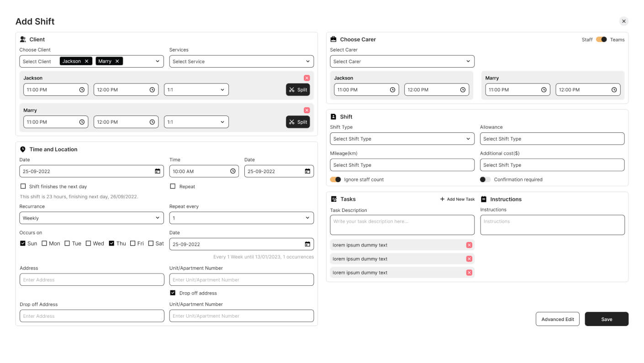Click the Additional cost($) field
The height and width of the screenshot is (363, 644).
[x=552, y=165]
